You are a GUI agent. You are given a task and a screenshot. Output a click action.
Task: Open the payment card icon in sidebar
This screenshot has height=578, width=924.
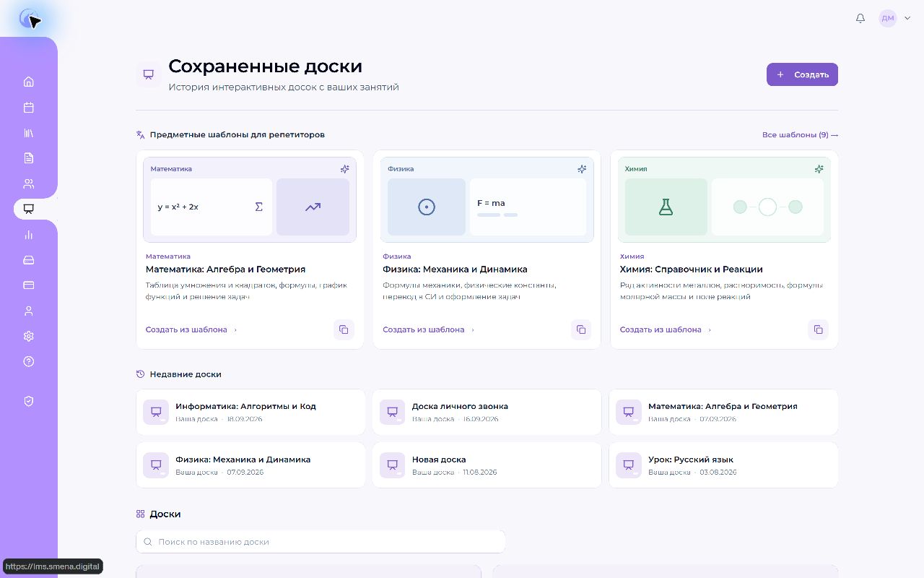[x=29, y=285]
